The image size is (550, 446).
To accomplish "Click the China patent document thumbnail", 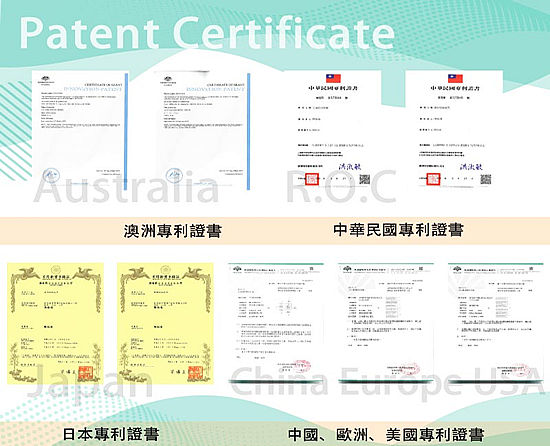I will (x=275, y=323).
